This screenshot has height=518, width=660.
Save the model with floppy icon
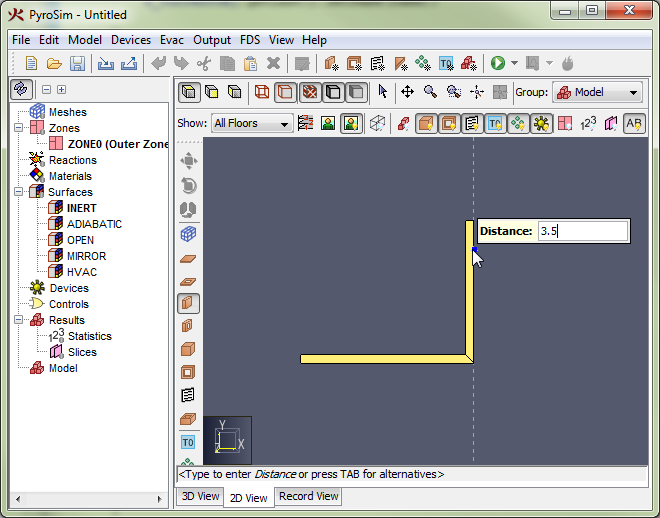click(x=77, y=64)
